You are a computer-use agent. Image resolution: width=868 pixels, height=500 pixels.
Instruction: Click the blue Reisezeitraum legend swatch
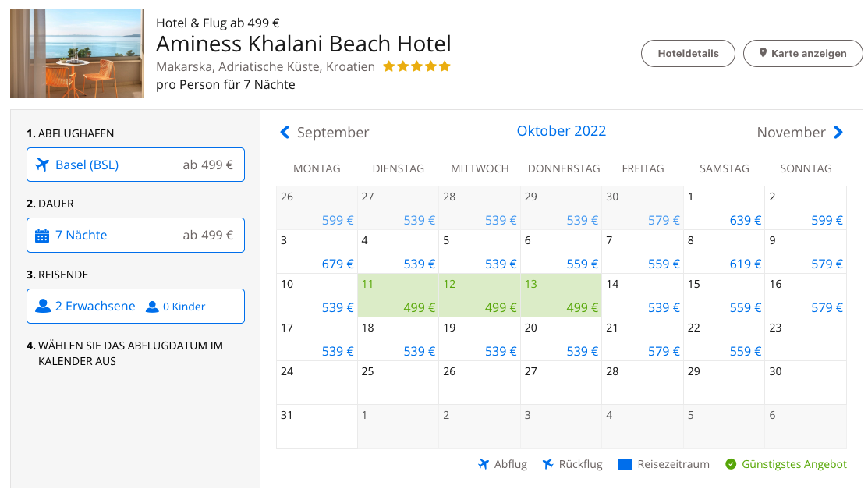(625, 465)
